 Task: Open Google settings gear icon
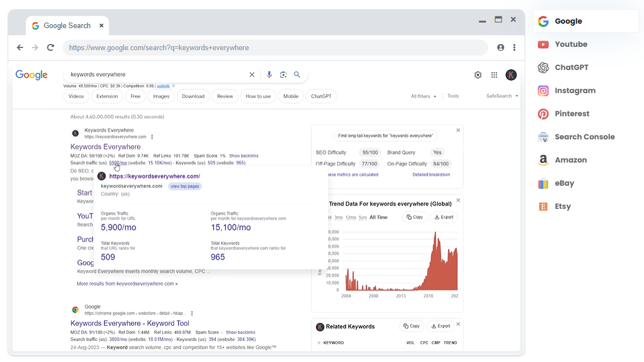point(478,75)
